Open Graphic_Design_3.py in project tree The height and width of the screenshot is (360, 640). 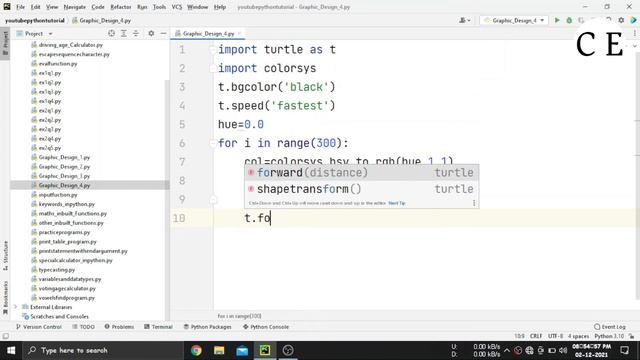[x=64, y=176]
